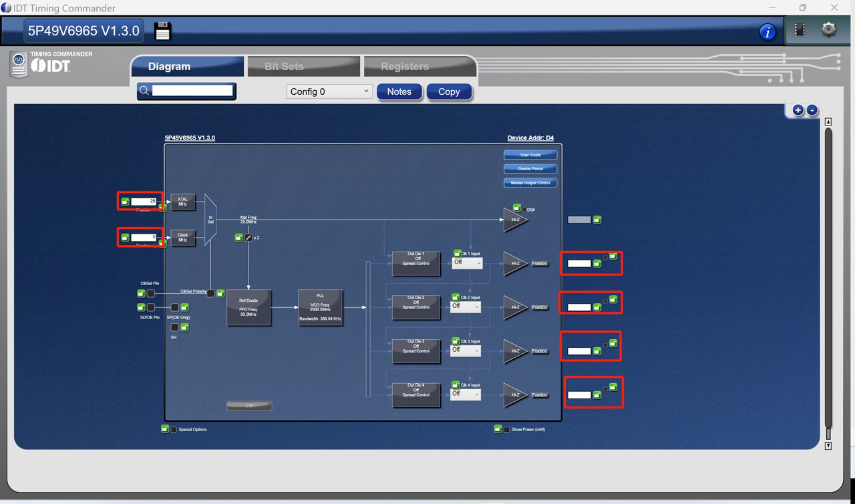Check the OS# checkbox
The width and height of the screenshot is (855, 504).
pyautogui.click(x=524, y=210)
